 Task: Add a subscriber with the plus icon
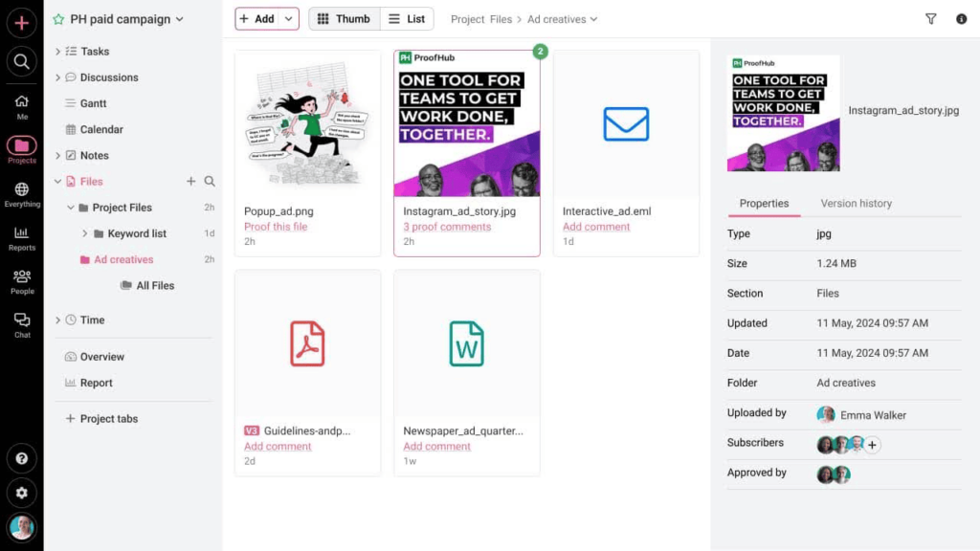tap(873, 445)
